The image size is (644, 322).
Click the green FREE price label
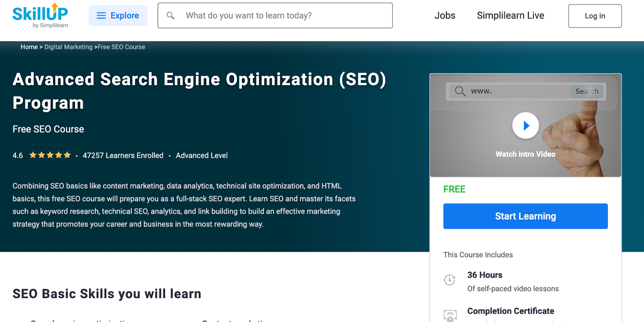coord(454,189)
